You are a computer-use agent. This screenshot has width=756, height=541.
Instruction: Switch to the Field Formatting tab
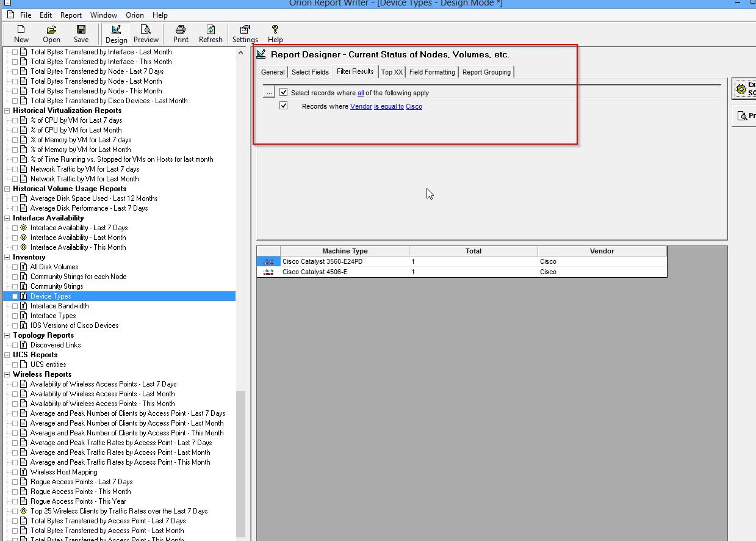point(432,72)
